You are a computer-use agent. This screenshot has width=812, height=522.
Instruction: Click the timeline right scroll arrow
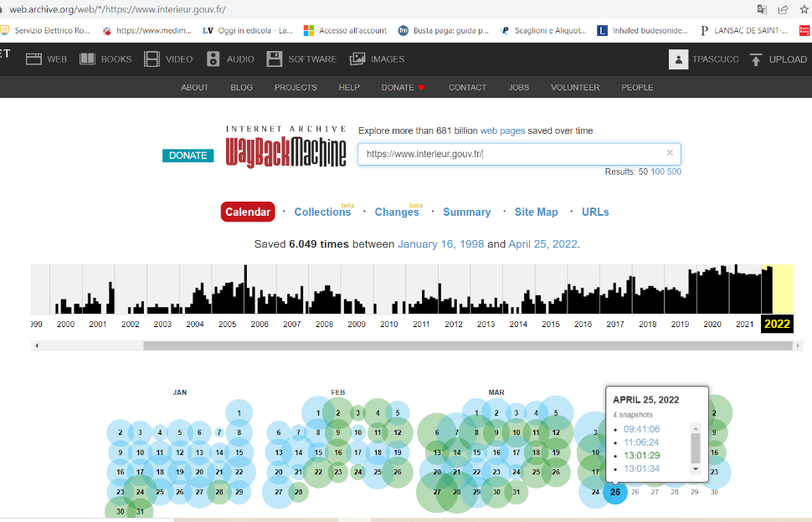point(798,345)
